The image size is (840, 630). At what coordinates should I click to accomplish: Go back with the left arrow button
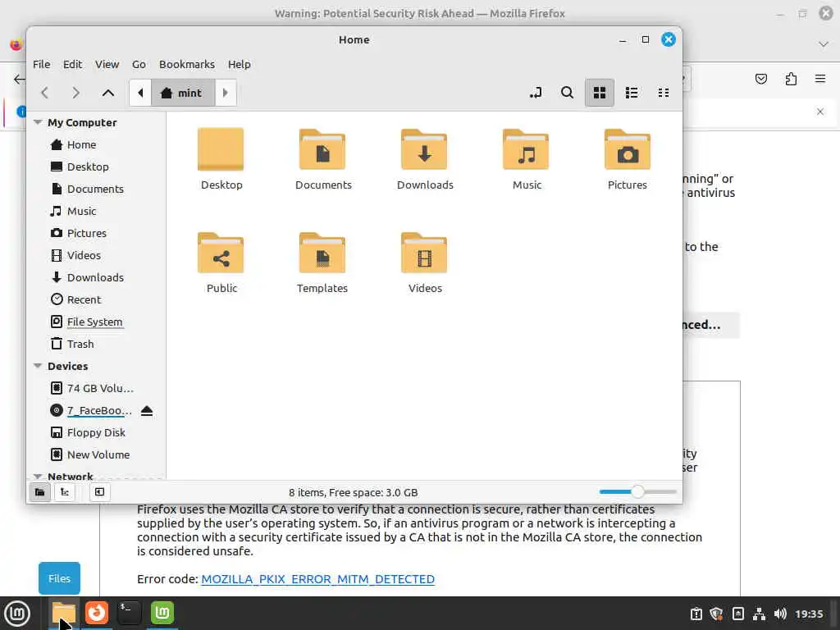(x=45, y=93)
